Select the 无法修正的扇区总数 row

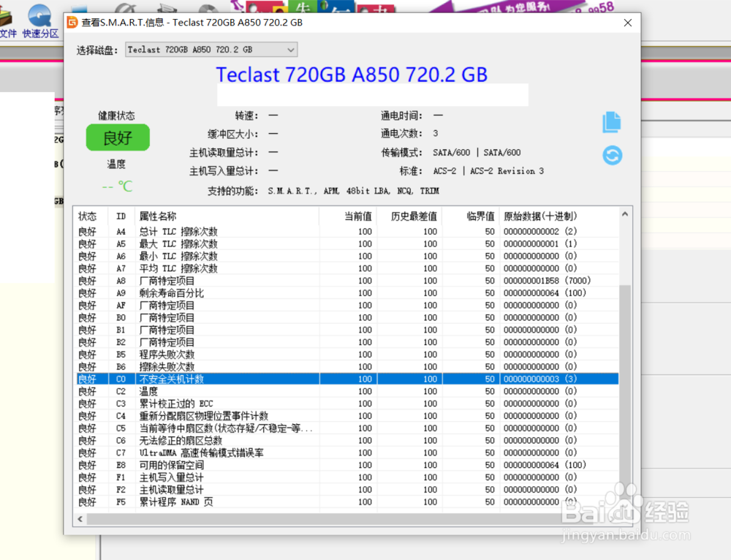(x=347, y=441)
